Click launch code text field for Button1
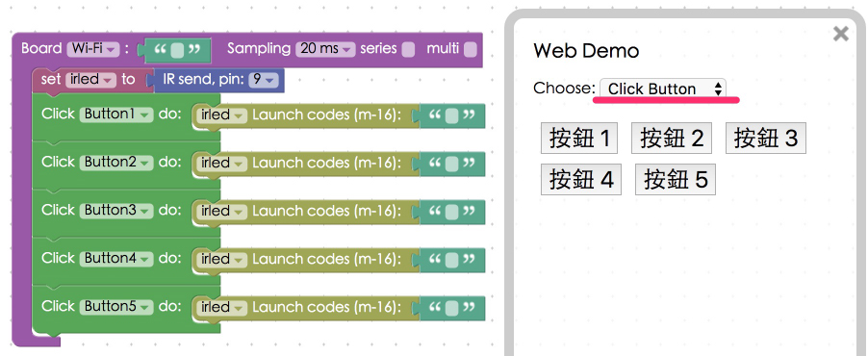 [x=451, y=115]
